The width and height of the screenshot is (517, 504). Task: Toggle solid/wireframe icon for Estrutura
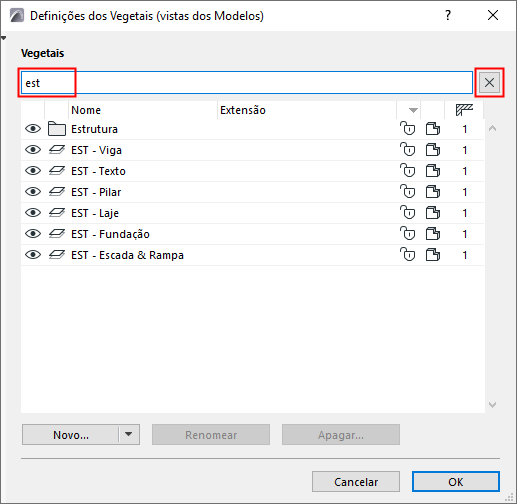[433, 129]
